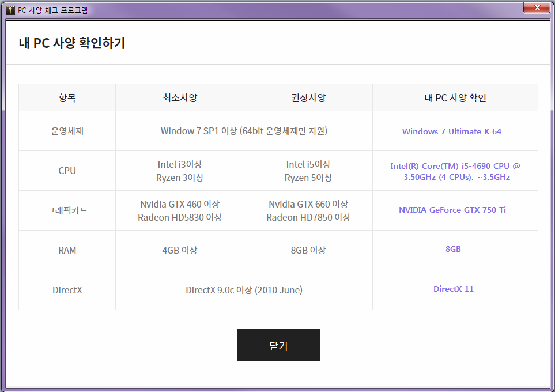The image size is (555, 392).
Task: Click the minimum CPU cell Intel i3이상
Action: (x=180, y=164)
